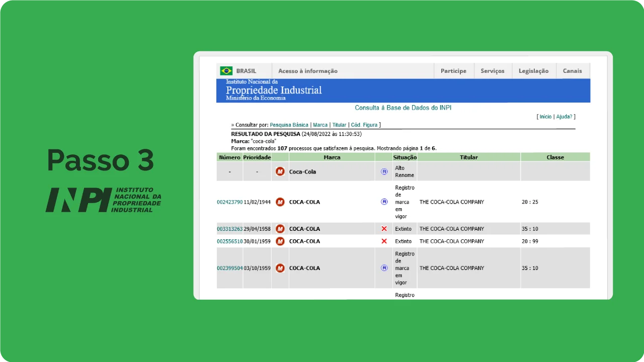The image size is (644, 362).
Task: Click the red X icon for process 003313263
Action: click(x=384, y=229)
